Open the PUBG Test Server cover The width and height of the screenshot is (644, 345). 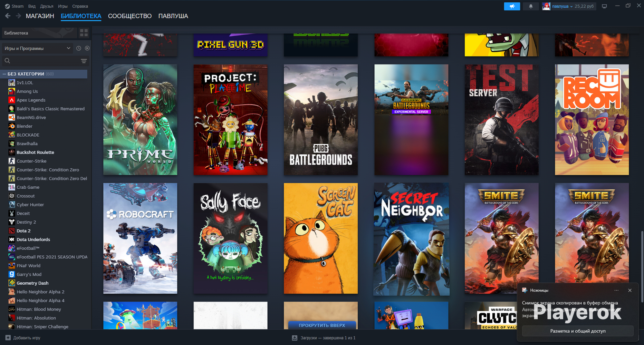(502, 120)
